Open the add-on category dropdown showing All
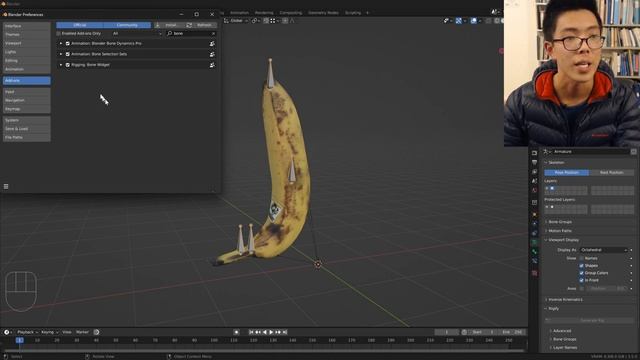The height and width of the screenshot is (360, 640). click(137, 33)
